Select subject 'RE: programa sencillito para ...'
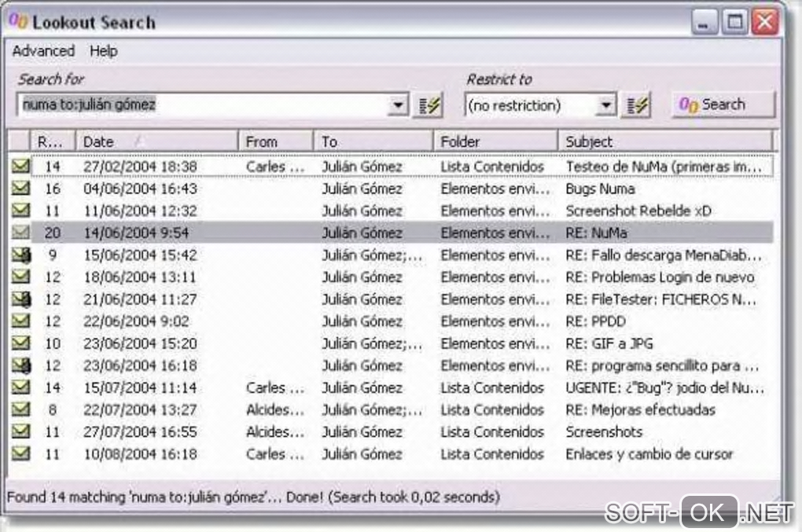This screenshot has height=532, width=802. [662, 366]
